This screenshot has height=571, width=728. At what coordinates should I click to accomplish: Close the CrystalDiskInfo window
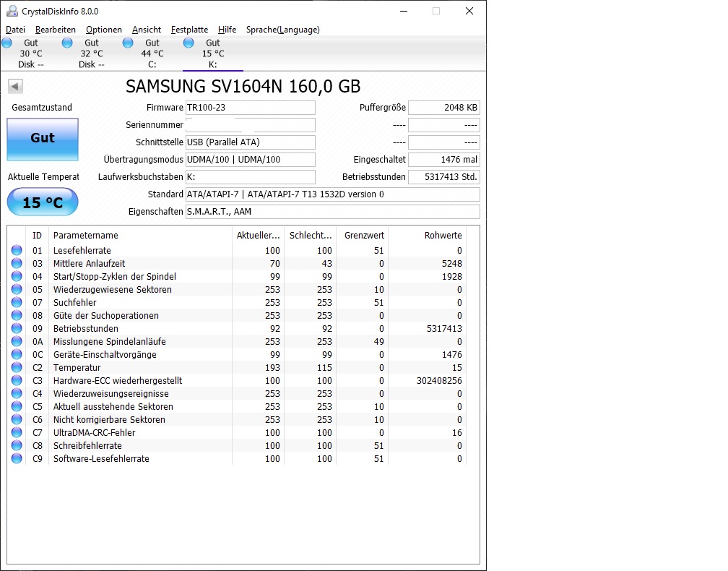(469, 11)
